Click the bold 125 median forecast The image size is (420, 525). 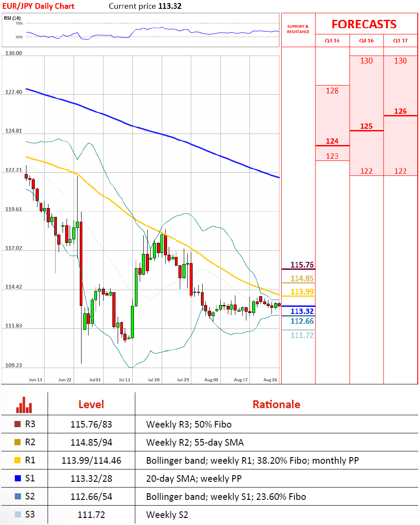(366, 126)
